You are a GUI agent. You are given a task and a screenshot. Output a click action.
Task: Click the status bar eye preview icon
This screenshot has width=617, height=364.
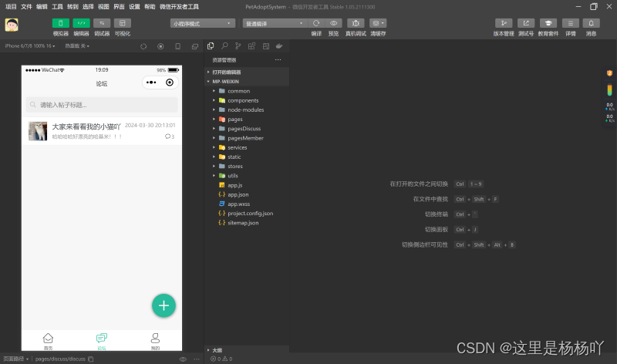(x=183, y=359)
